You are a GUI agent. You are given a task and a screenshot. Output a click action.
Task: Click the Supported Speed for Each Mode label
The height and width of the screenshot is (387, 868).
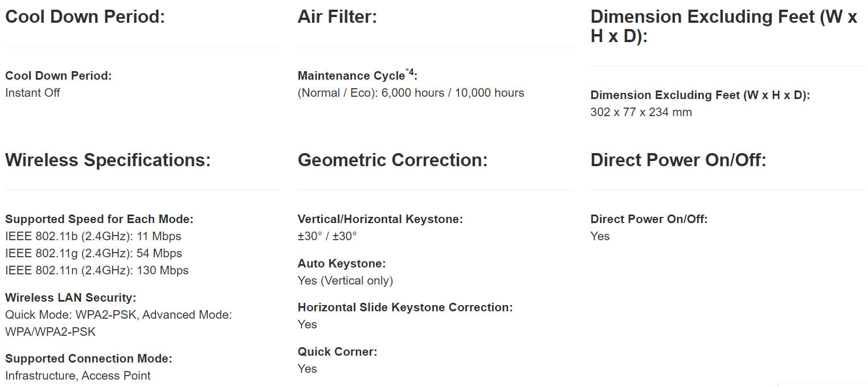tap(99, 219)
